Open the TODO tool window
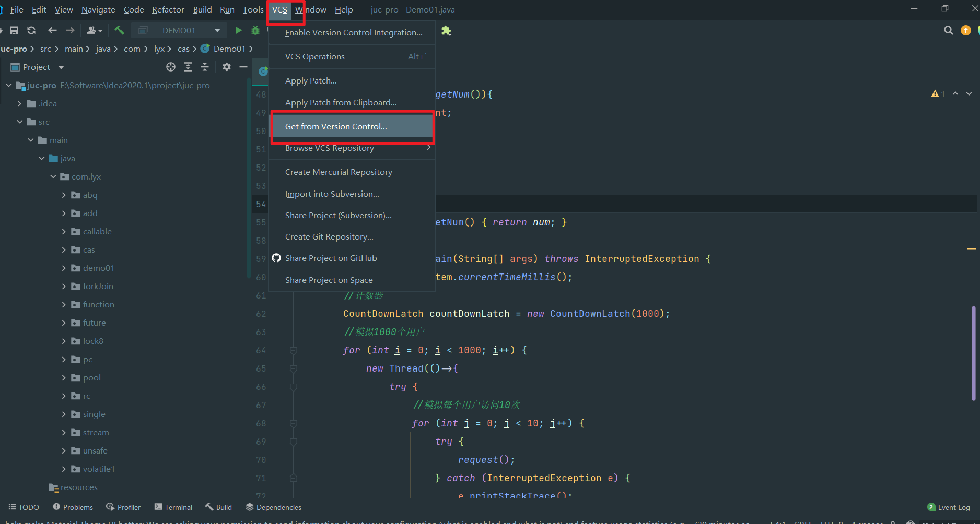 pos(24,507)
